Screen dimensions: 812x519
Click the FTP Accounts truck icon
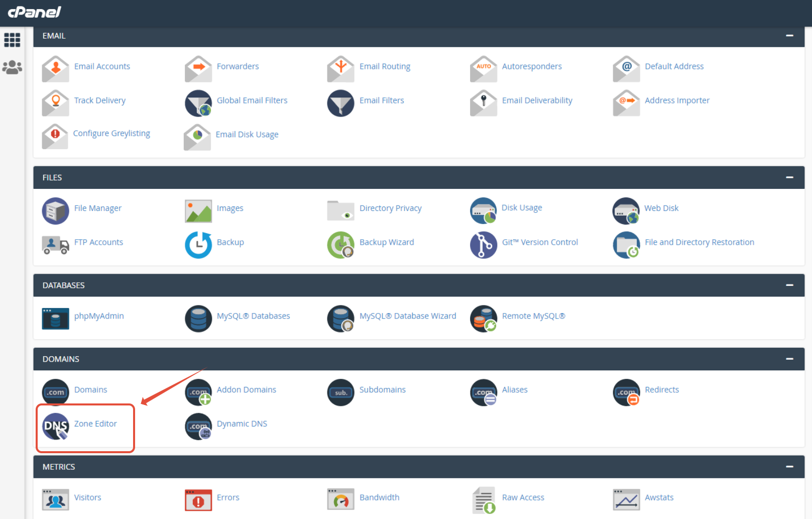coord(55,245)
